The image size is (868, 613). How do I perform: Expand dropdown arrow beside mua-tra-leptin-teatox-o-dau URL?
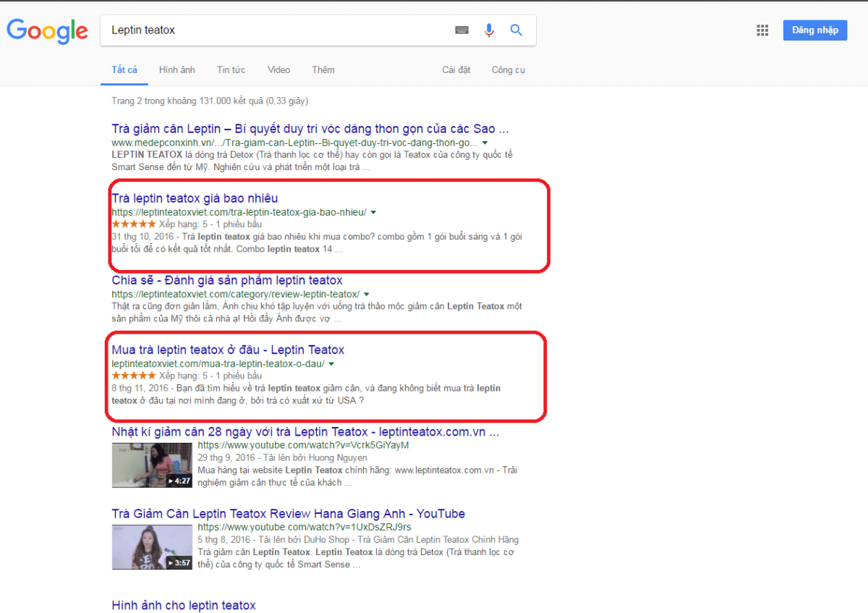(331, 364)
